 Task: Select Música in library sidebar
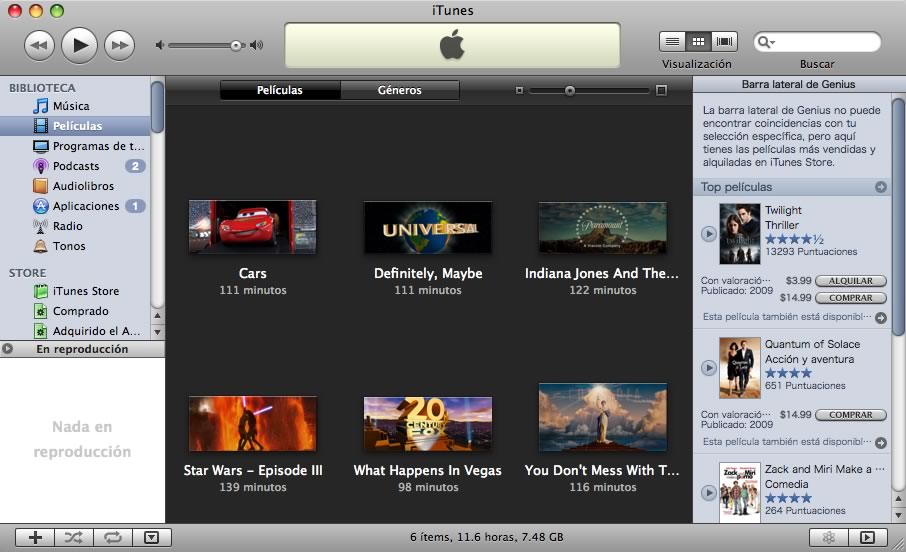pos(75,106)
